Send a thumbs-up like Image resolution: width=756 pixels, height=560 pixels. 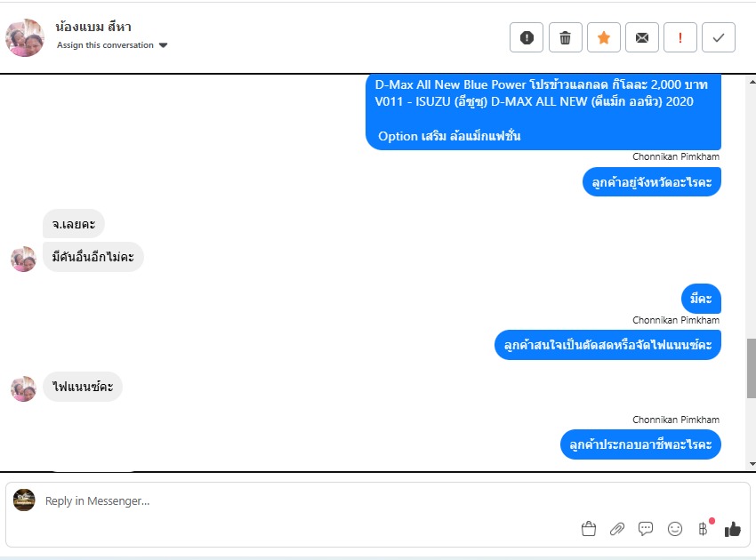coord(732,529)
